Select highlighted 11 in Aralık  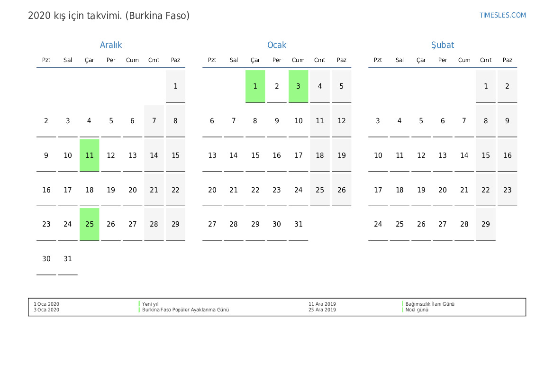click(90, 155)
